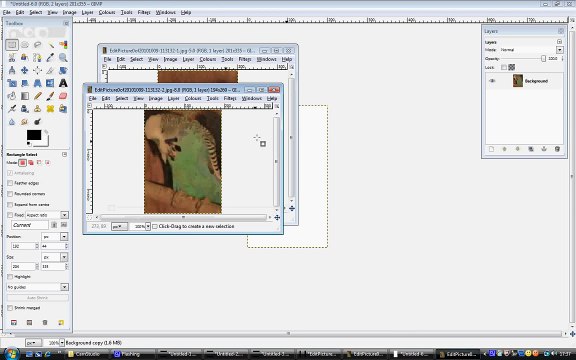Toggle the Fixed aspect ratio checkbox
Image resolution: width=576 pixels, height=360 pixels.
[10, 215]
